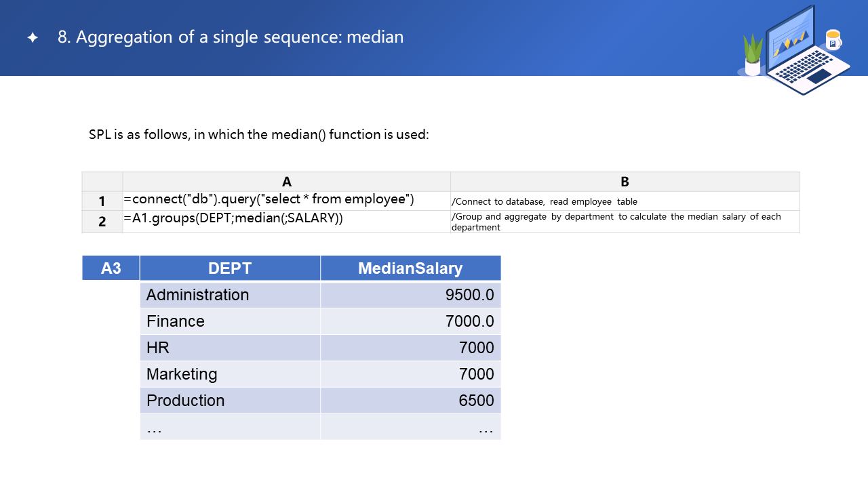Select the slide title about median aggregation

coord(231,37)
